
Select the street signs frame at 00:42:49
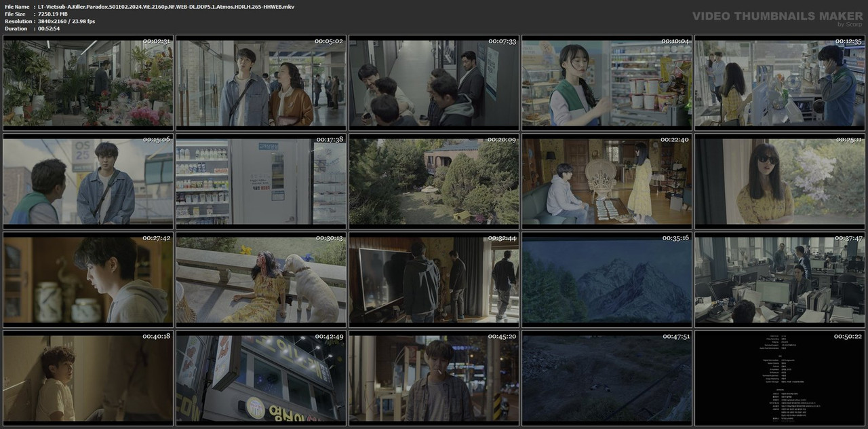pyautogui.click(x=261, y=377)
